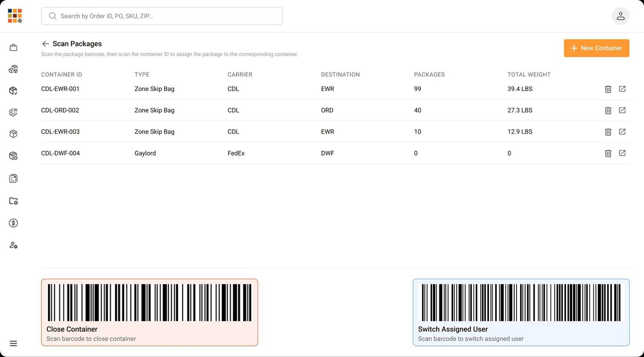
Task: Open the box with clock sidebar icon
Action: 13,156
